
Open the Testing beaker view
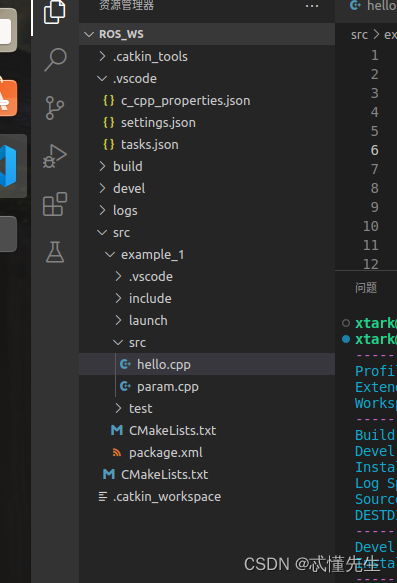(x=55, y=252)
